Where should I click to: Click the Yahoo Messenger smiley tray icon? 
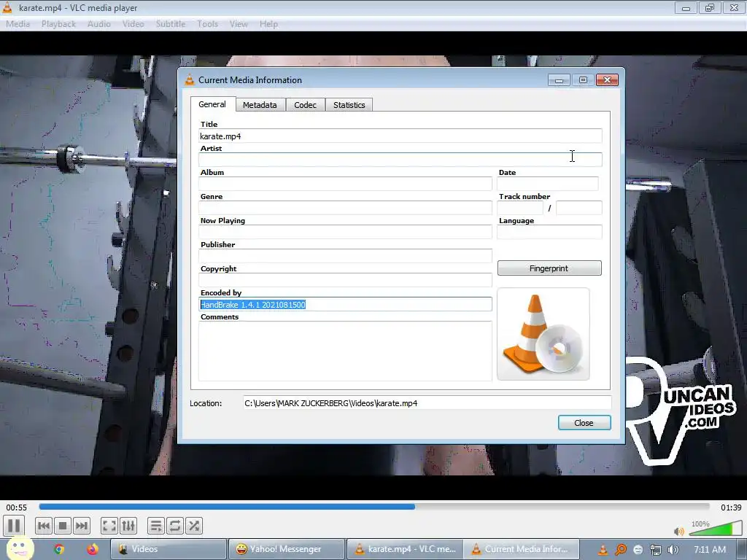pos(638,550)
